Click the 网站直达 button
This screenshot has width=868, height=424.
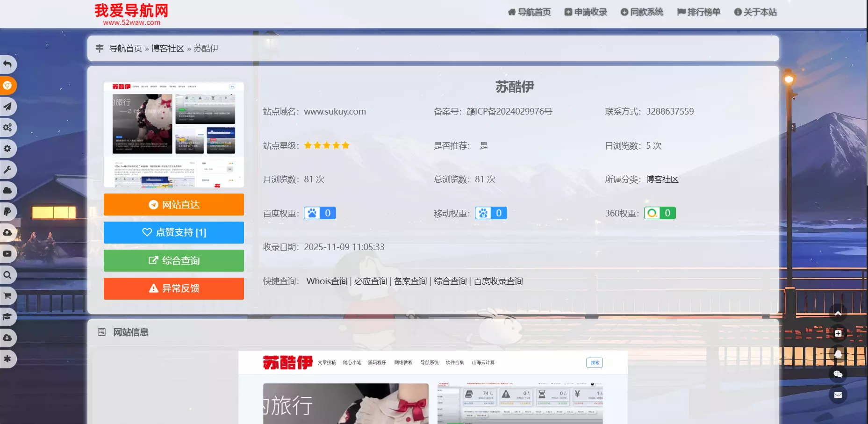click(173, 204)
